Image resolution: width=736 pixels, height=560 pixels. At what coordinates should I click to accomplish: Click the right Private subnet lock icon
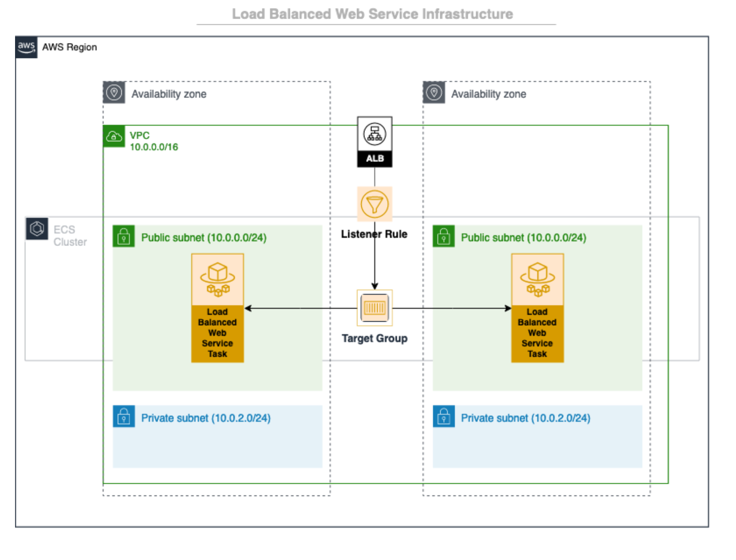444,416
